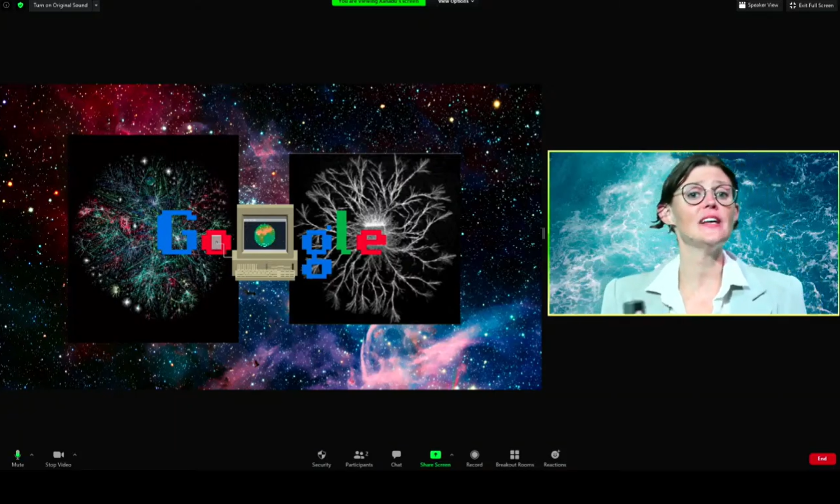
Task: Open the Security menu
Action: tap(321, 458)
